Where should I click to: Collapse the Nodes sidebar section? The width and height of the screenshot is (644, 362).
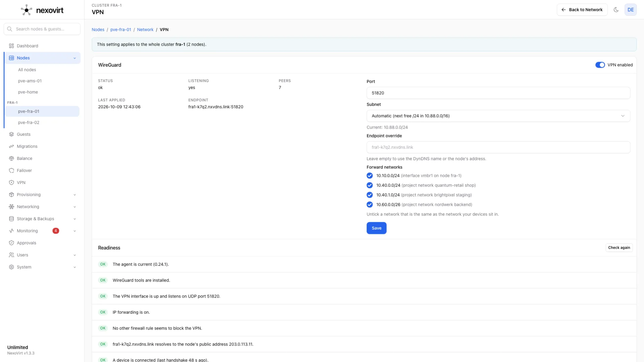74,58
